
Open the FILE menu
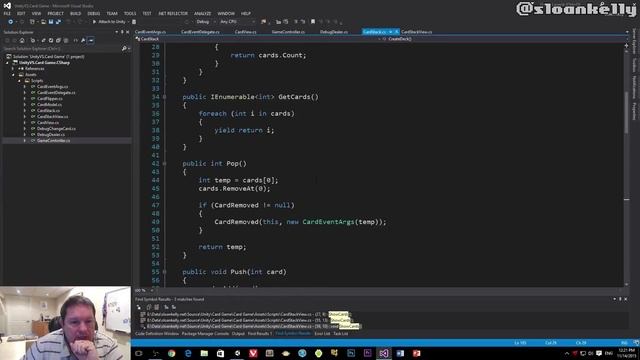coord(7,13)
